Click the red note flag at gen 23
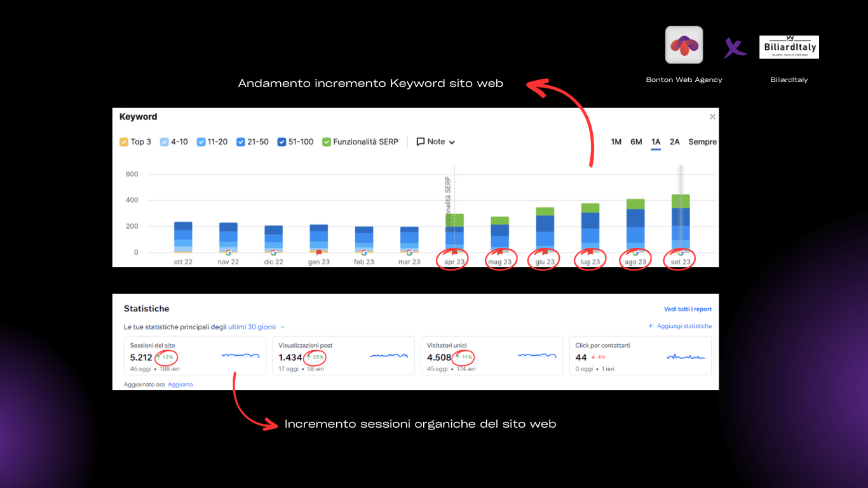868x488 pixels. pos(319,252)
